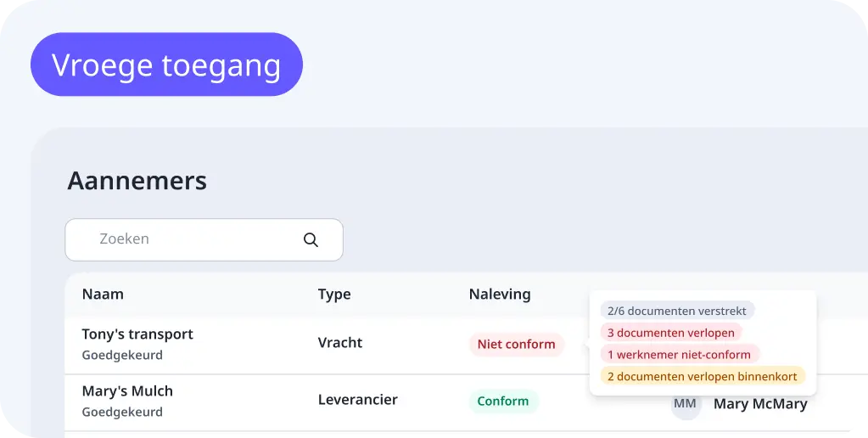Open the Tony's transport contractor row
This screenshot has height=438, width=868.
pos(137,334)
